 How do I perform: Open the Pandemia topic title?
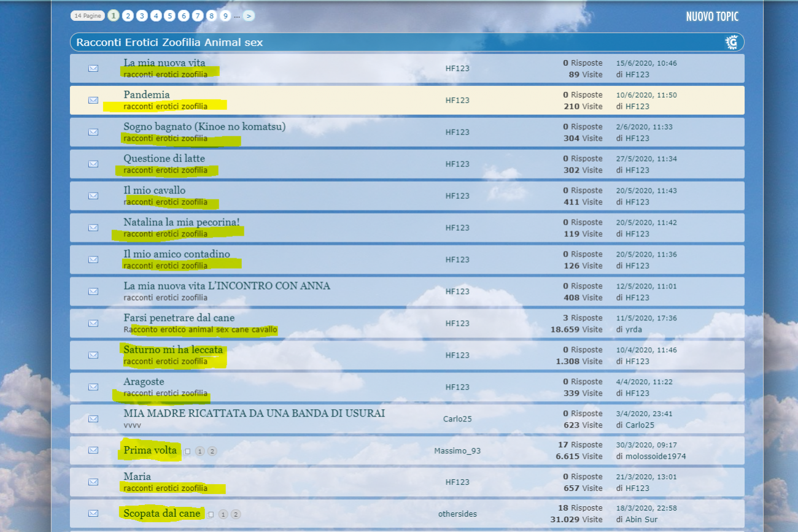coord(147,94)
